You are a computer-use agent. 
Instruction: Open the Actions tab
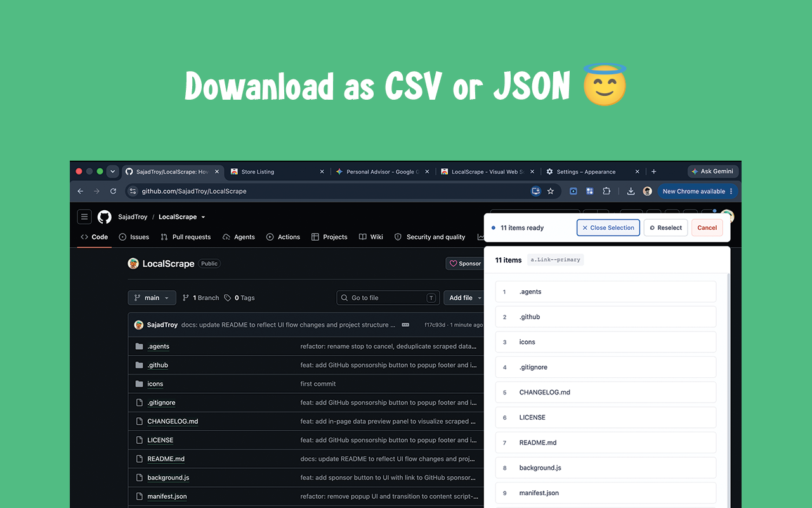(x=283, y=237)
